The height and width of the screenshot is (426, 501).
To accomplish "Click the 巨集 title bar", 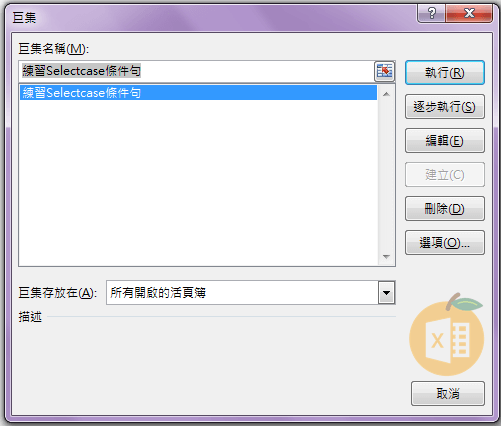I will pyautogui.click(x=213, y=17).
